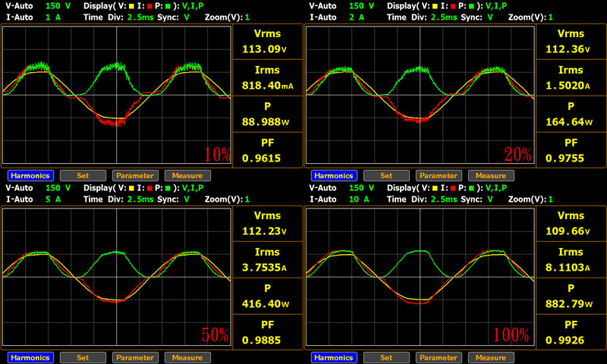Click the I-Auto range value 2 A

357,17
